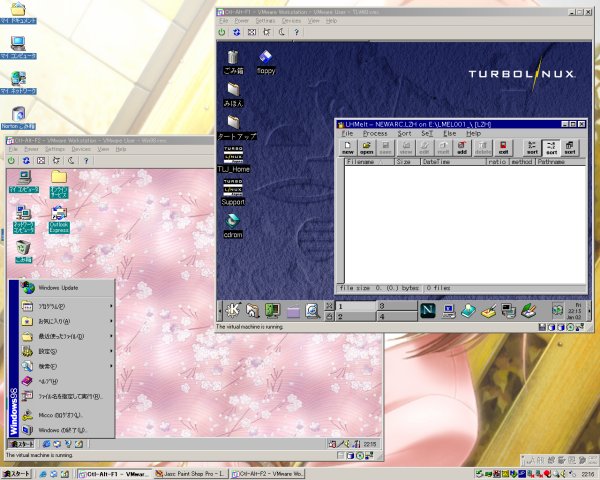This screenshot has height=480, width=600.
Task: Click the moon suspend icon in Ctrl-Alt-F1 VMware toolbar
Action: pyautogui.click(x=282, y=32)
